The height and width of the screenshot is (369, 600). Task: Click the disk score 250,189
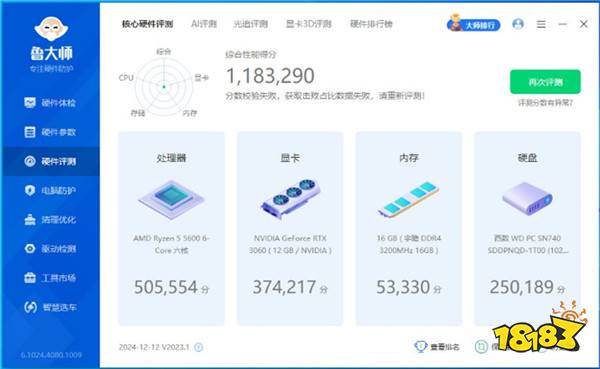click(522, 287)
